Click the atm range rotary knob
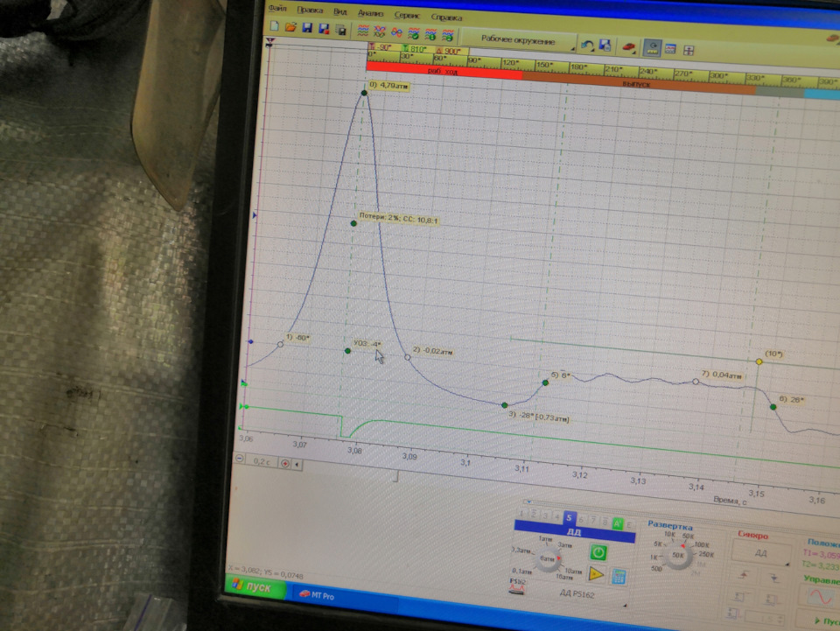This screenshot has height=631, width=840. [x=546, y=559]
